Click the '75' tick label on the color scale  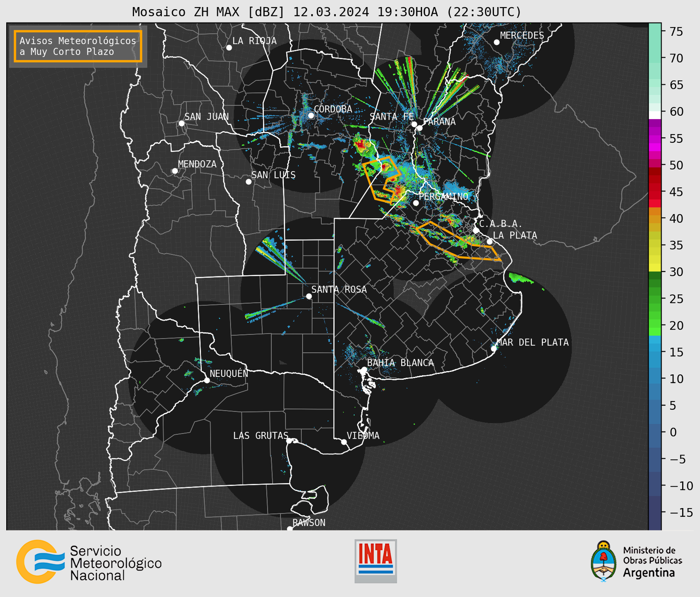[676, 32]
